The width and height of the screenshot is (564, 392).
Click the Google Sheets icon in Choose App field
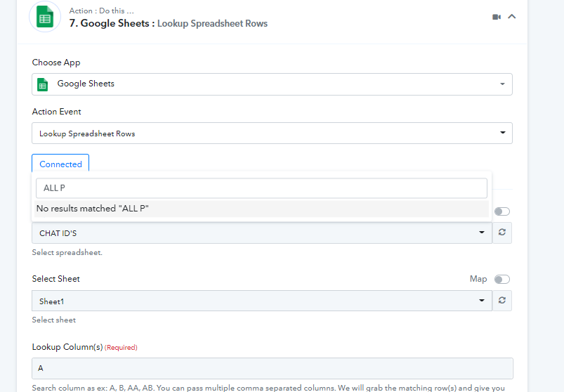pyautogui.click(x=42, y=84)
